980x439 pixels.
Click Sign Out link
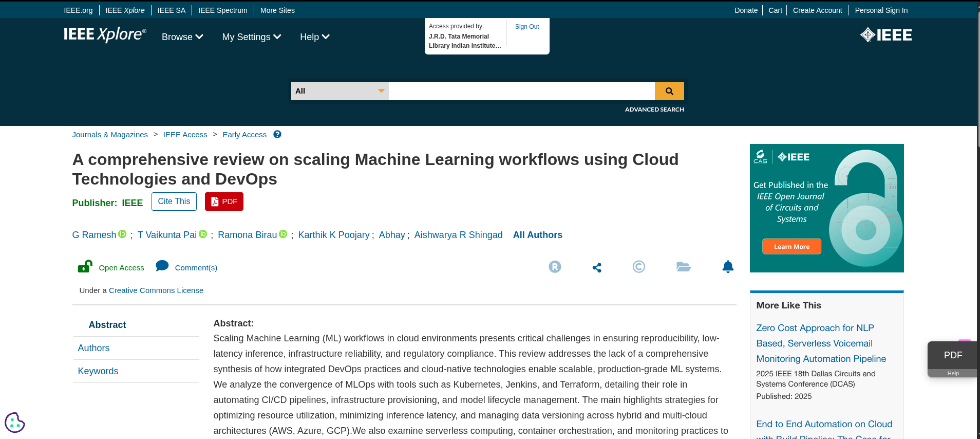(527, 27)
